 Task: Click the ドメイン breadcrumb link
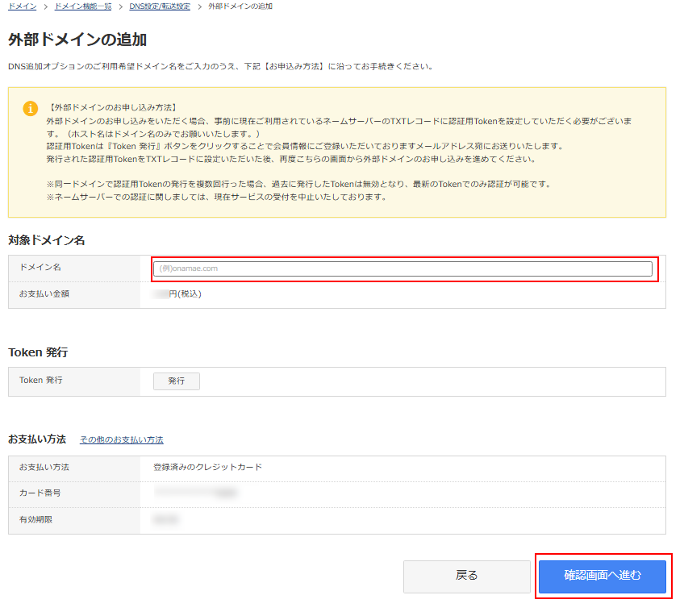(22, 6)
